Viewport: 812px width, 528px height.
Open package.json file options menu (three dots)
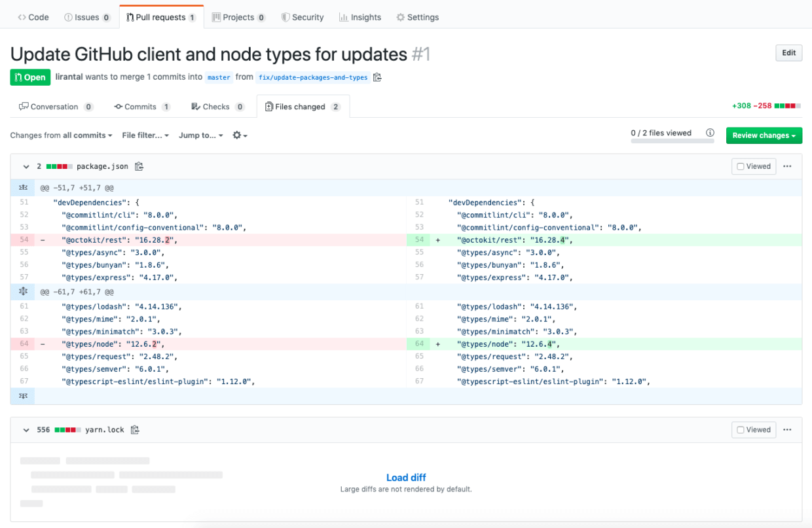tap(787, 166)
